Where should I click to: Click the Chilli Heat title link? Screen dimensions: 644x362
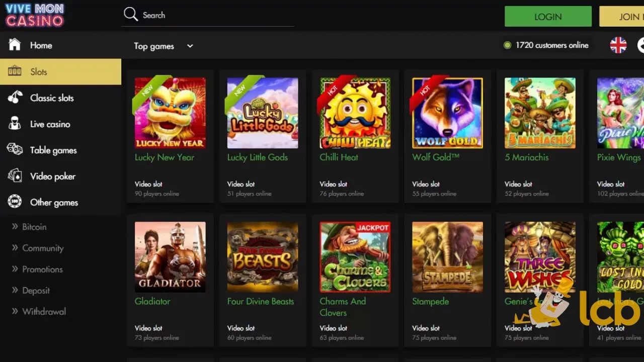pyautogui.click(x=339, y=157)
